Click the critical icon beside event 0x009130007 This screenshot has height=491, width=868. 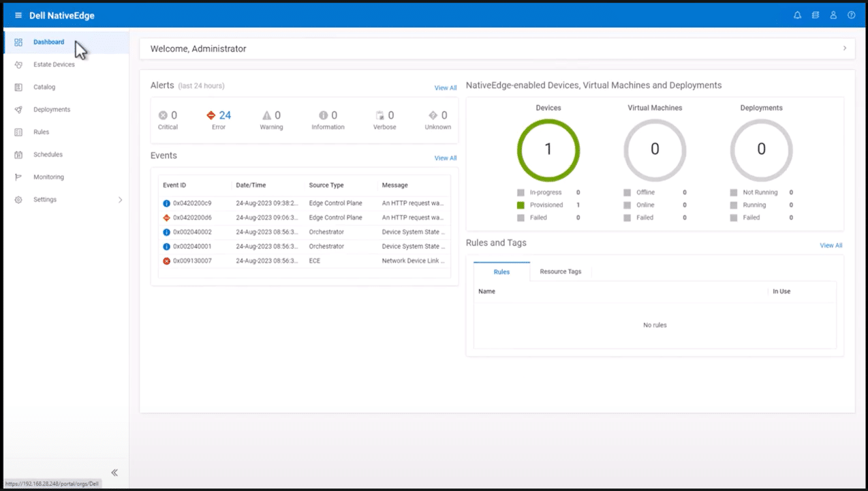[x=166, y=261]
